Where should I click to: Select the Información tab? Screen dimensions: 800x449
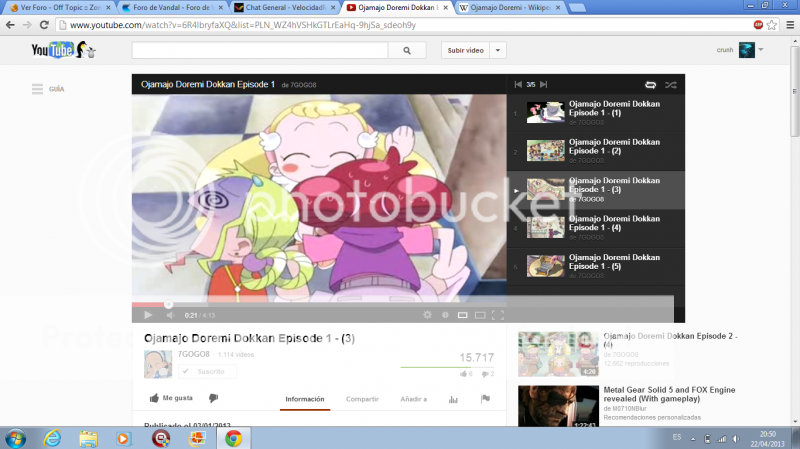pyautogui.click(x=305, y=399)
